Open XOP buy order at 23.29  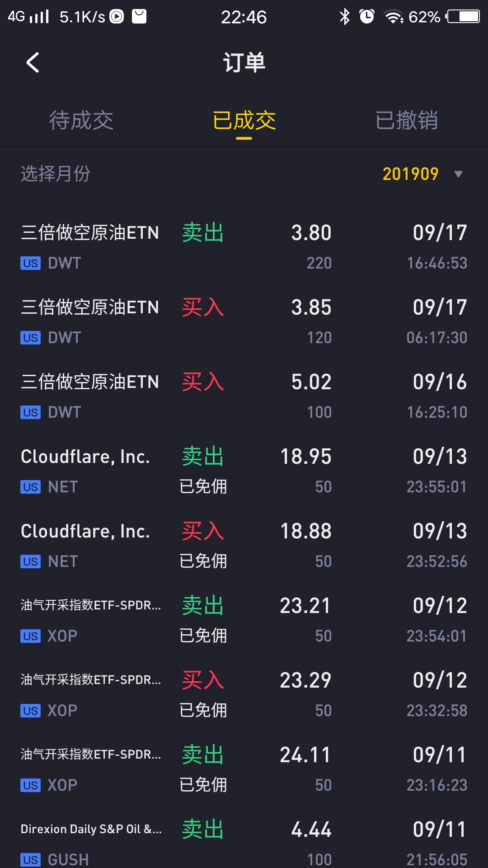pyautogui.click(x=244, y=694)
